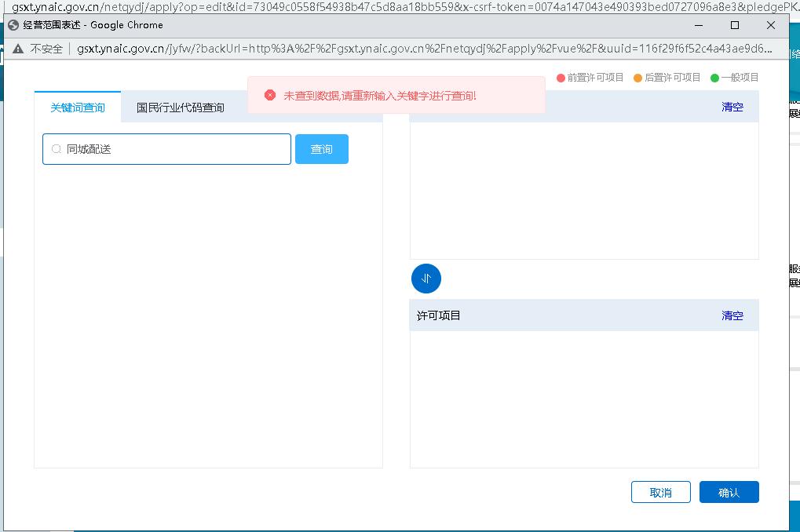Image resolution: width=800 pixels, height=532 pixels.
Task: Focus the keyword input containing 同城配送
Action: (x=173, y=149)
